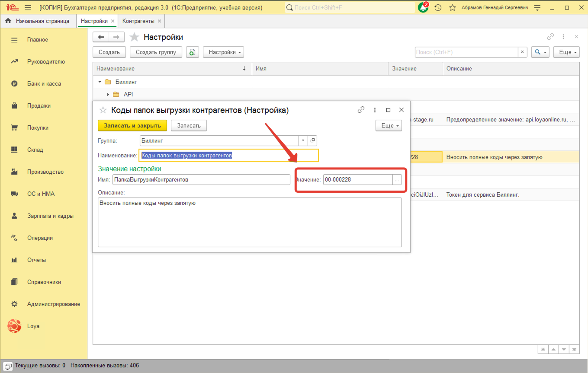Screen dimensions: 588x373
Task: Switch to Контрагенты tab
Action: coord(138,21)
